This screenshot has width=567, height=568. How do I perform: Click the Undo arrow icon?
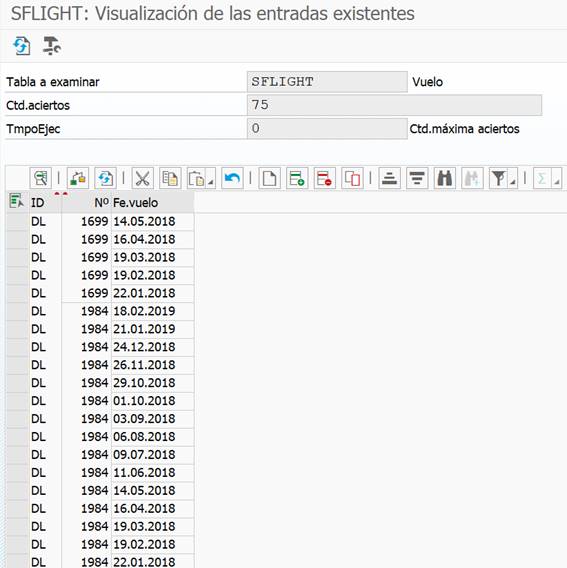click(x=232, y=178)
